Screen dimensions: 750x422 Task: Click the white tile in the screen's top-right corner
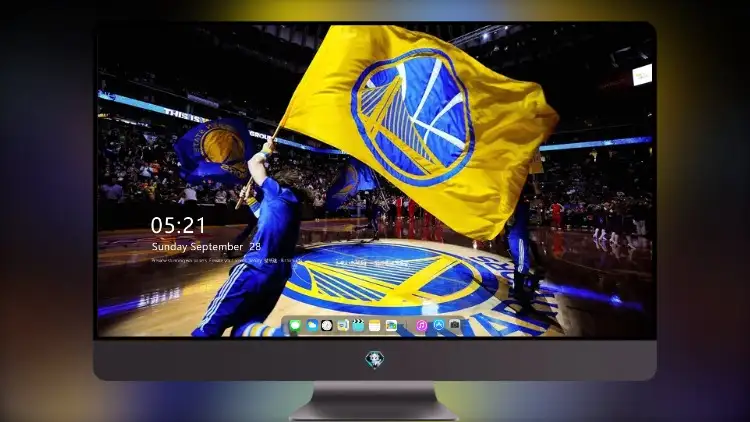click(x=642, y=75)
